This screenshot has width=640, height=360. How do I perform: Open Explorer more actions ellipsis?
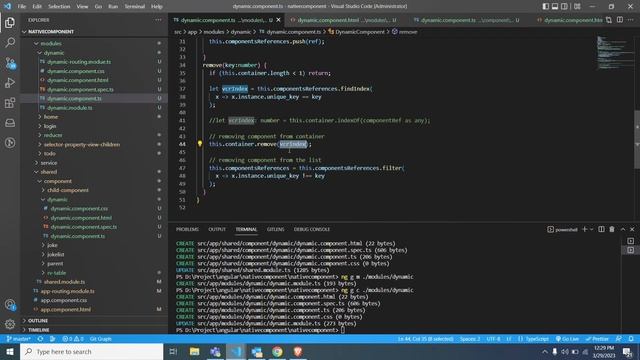pos(158,20)
